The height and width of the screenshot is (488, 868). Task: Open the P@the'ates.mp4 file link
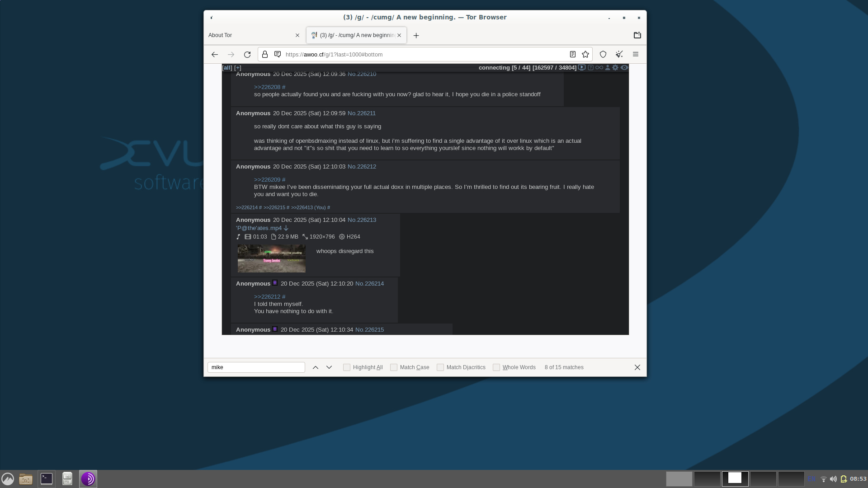(259, 228)
